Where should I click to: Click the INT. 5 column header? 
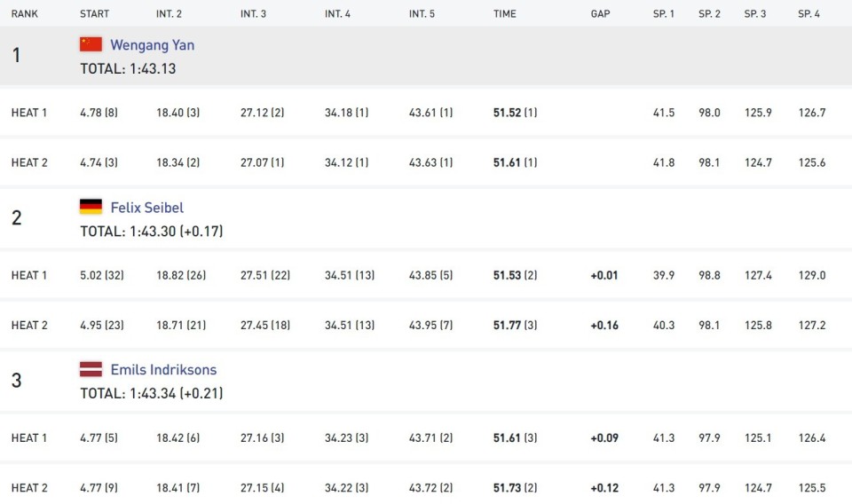click(422, 14)
